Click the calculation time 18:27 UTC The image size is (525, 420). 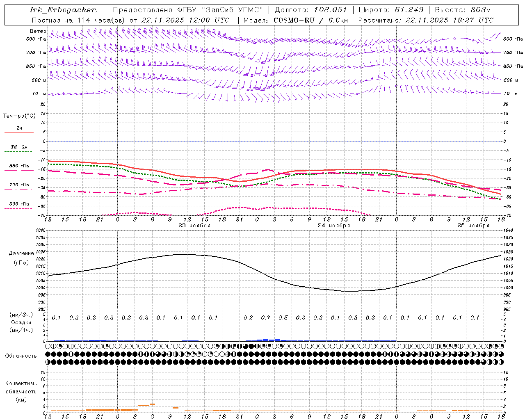coord(473,20)
